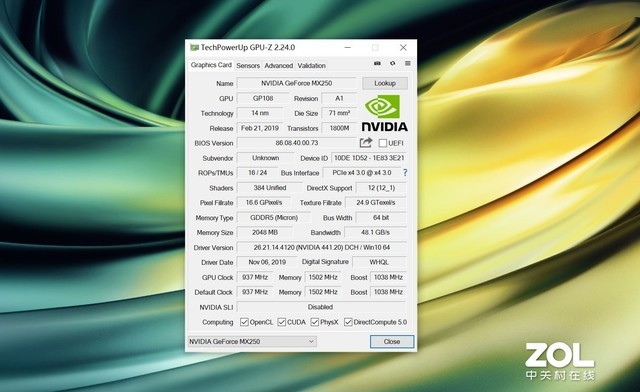This screenshot has width=640, height=392.
Task: Click the Device ID field 10DE 1D52
Action: coord(369,158)
